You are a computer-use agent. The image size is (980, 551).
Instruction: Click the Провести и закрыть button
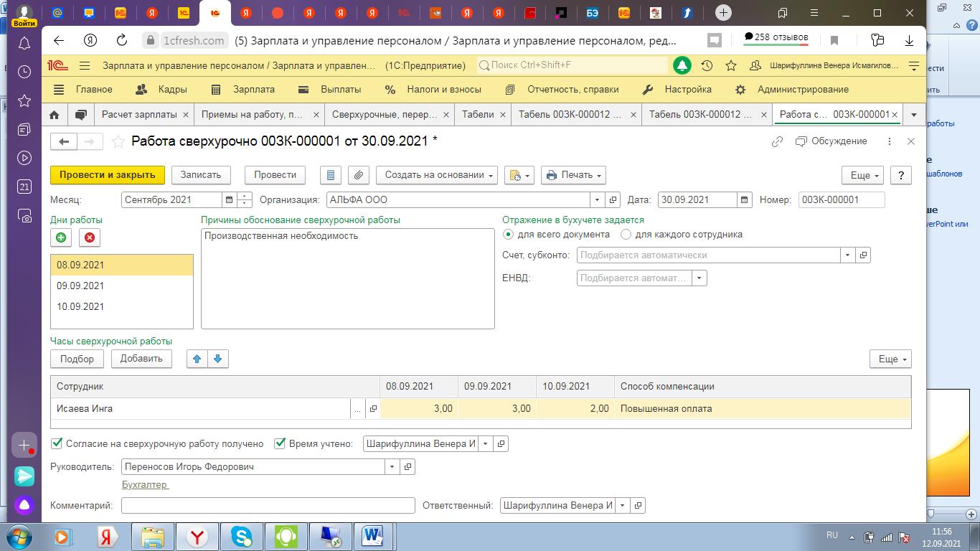point(108,175)
